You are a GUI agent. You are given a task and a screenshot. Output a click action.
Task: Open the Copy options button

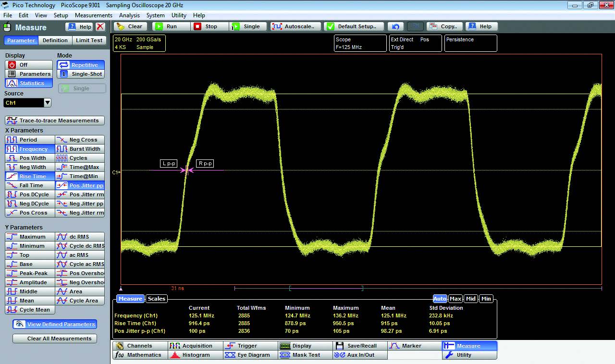click(445, 26)
